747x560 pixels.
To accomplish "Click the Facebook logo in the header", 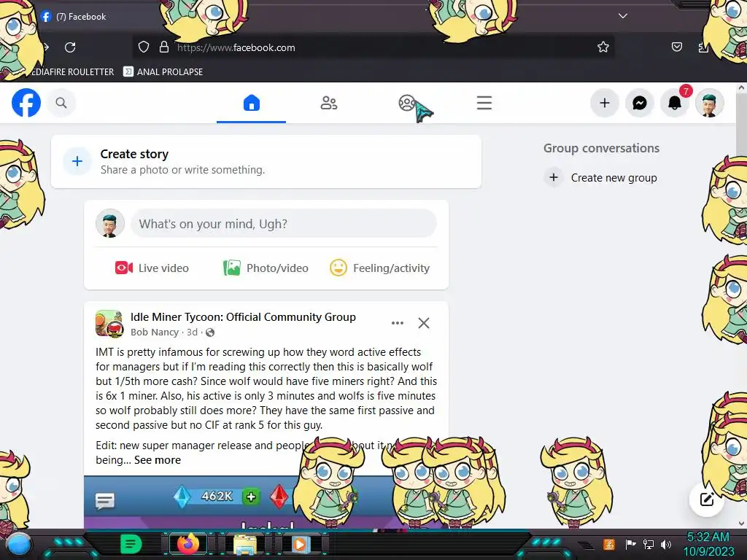I will [26, 103].
